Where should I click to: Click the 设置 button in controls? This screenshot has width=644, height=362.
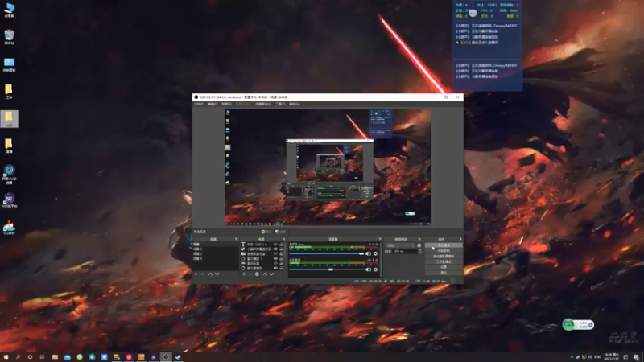(x=444, y=267)
